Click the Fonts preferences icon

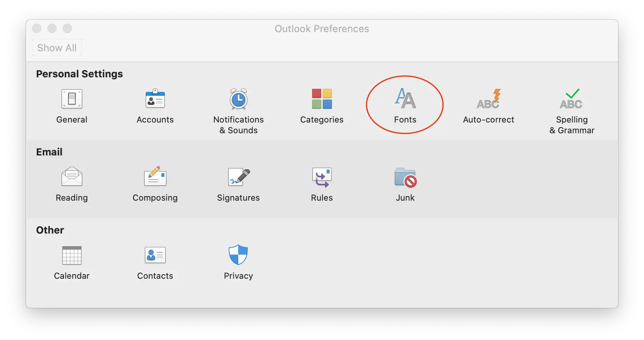point(405,98)
